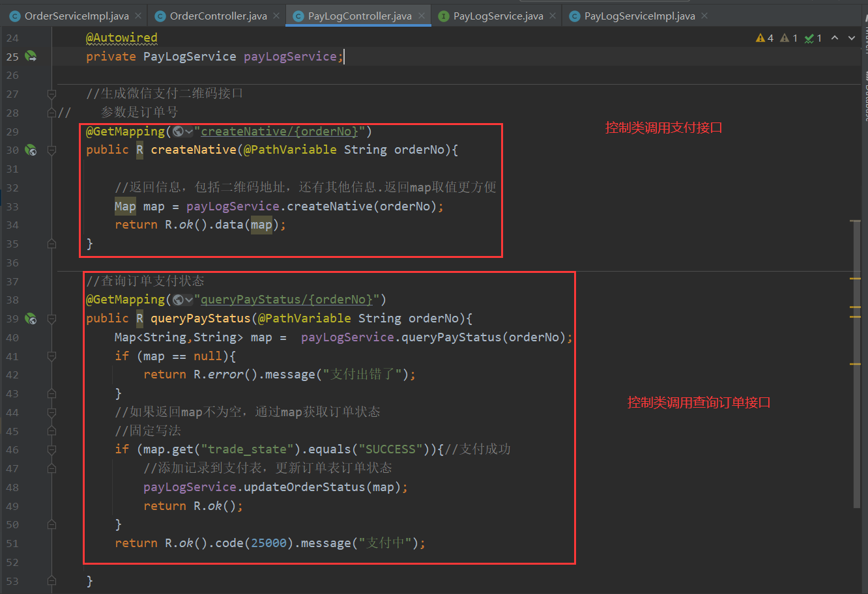Click the queryPayStatus method name on line 39
The image size is (868, 594).
201,318
